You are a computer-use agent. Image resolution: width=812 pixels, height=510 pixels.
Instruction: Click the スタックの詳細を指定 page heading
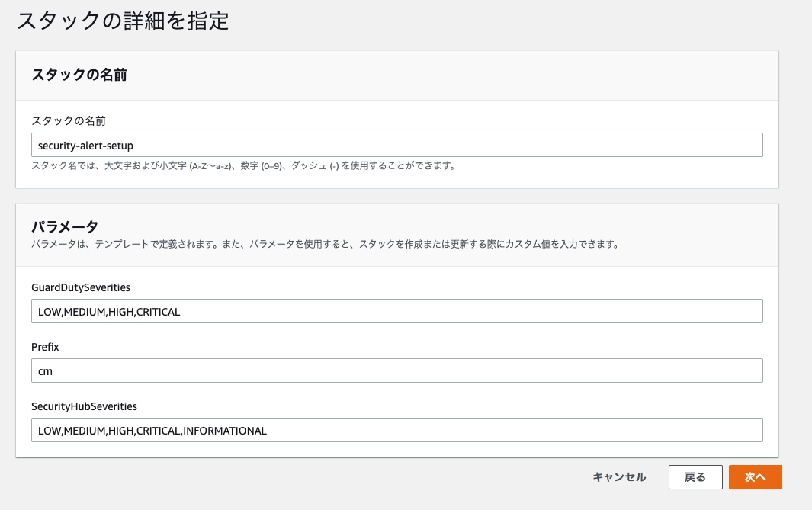point(123,21)
